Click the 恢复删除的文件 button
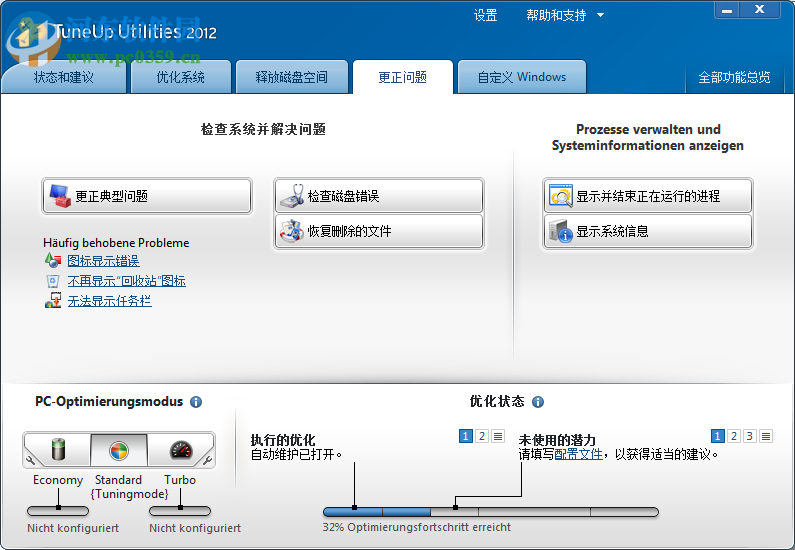Screen dimensions: 795x550 tap(379, 231)
